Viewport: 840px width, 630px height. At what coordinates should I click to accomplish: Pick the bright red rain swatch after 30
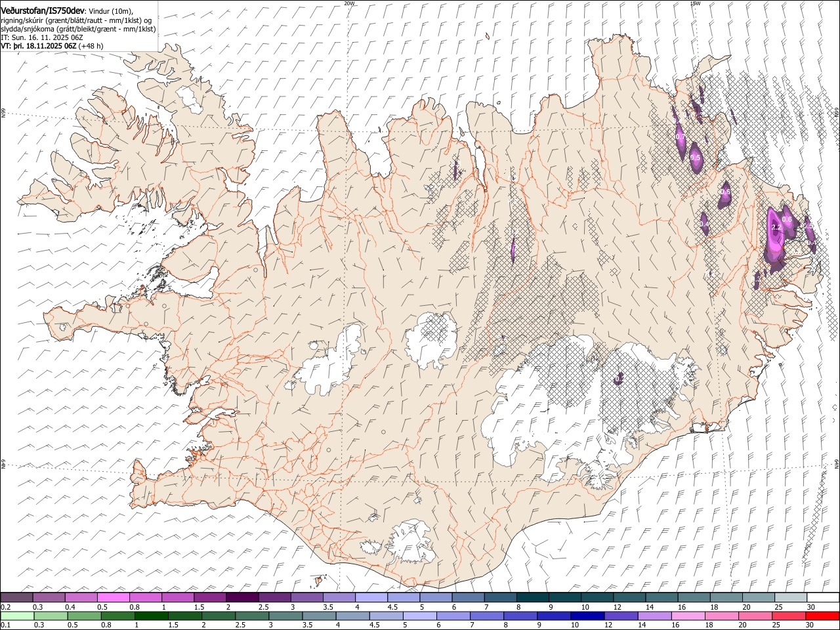823,616
